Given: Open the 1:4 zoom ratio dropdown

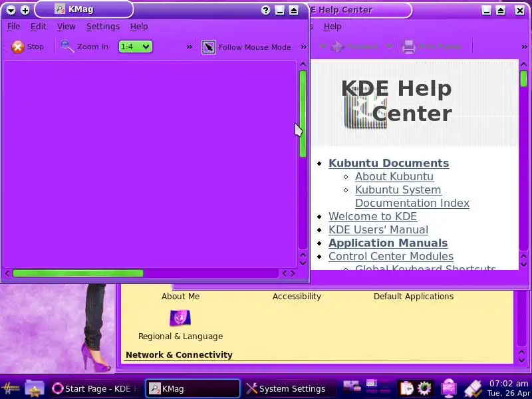Looking at the screenshot, I should pos(135,47).
